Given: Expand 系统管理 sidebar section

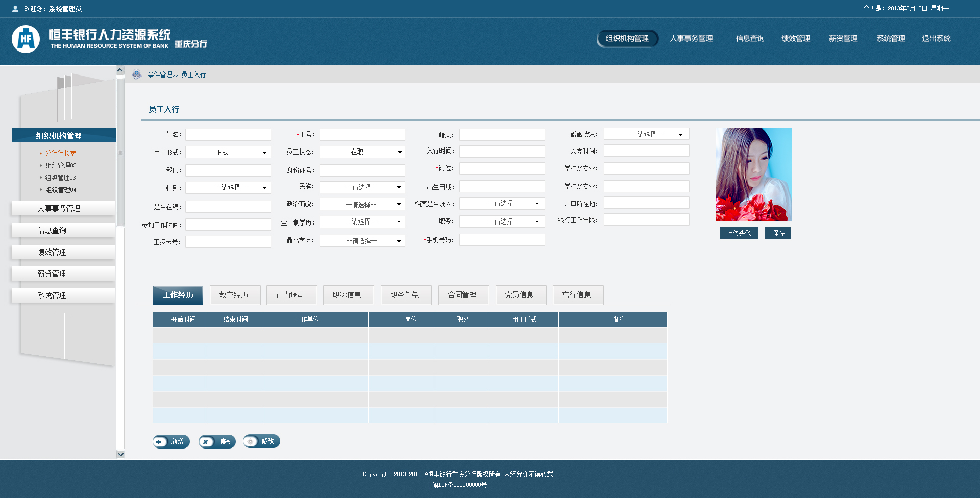Looking at the screenshot, I should 63,295.
